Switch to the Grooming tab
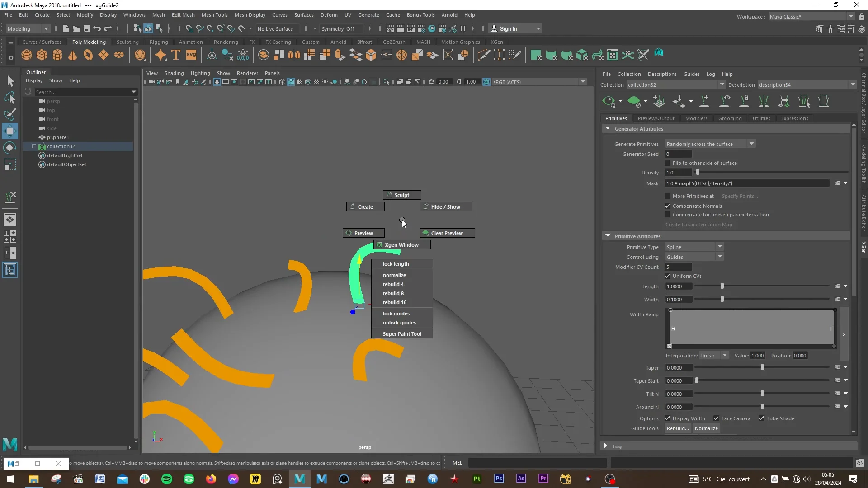The height and width of the screenshot is (488, 868). (x=730, y=118)
